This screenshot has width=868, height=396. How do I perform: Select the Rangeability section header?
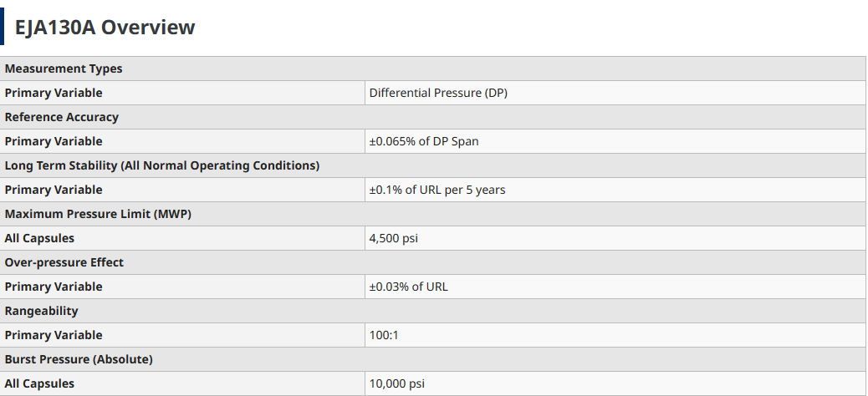point(433,311)
